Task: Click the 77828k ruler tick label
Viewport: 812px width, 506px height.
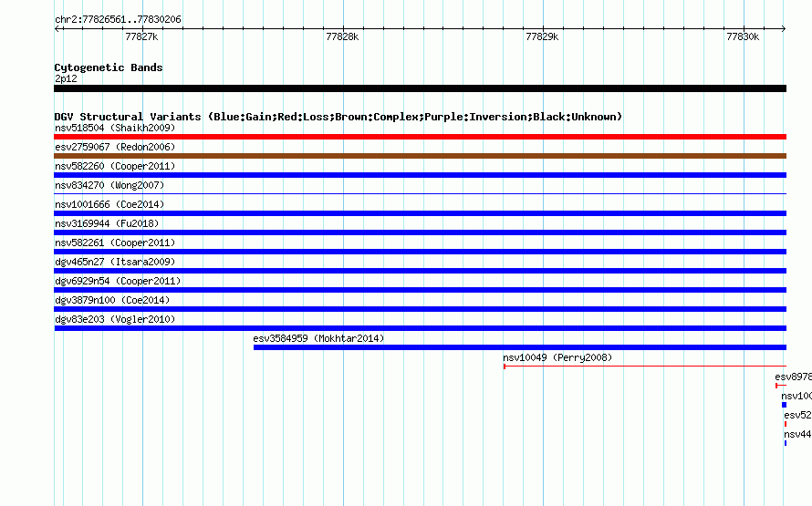Action: (342, 36)
